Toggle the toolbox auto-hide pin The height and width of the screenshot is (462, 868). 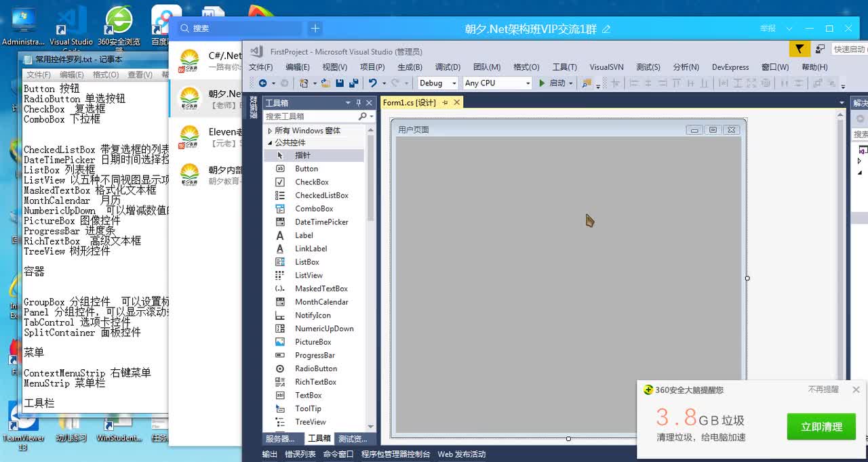tap(359, 103)
